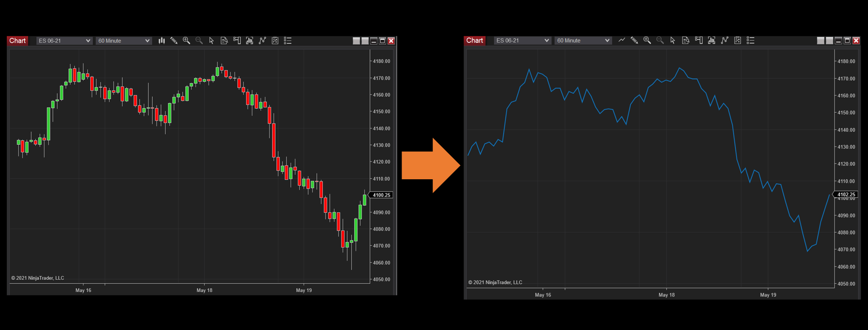
Task: Click the red Chart label in line chart window
Action: [475, 40]
